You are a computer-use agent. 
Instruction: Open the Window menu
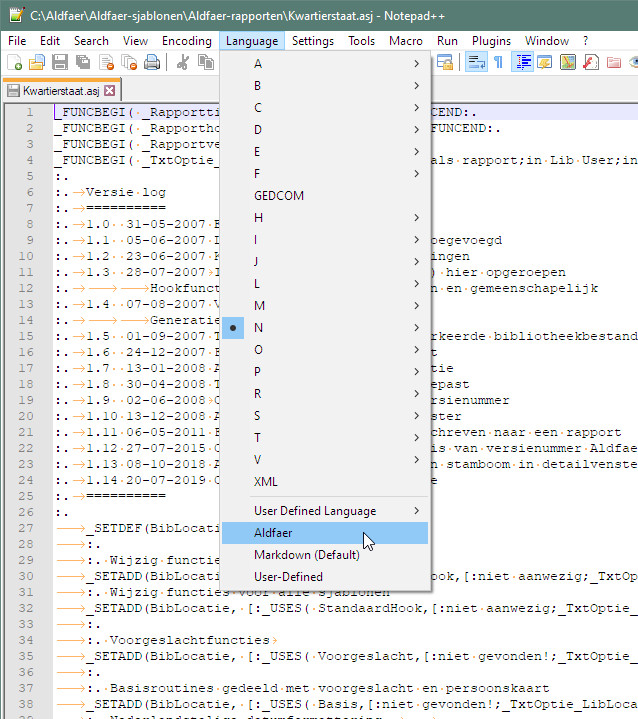(547, 41)
